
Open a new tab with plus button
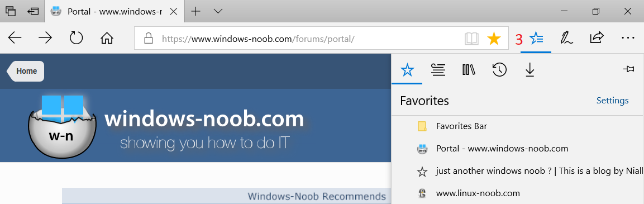point(196,11)
